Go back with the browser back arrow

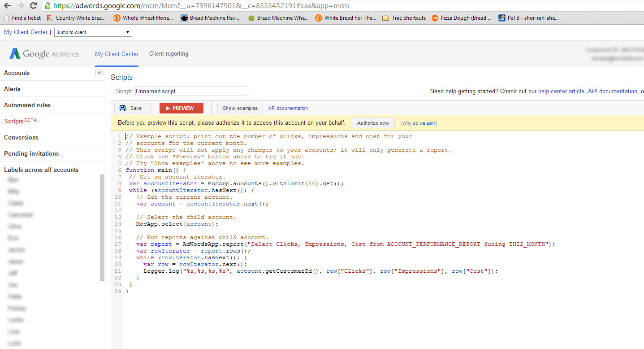7,6
